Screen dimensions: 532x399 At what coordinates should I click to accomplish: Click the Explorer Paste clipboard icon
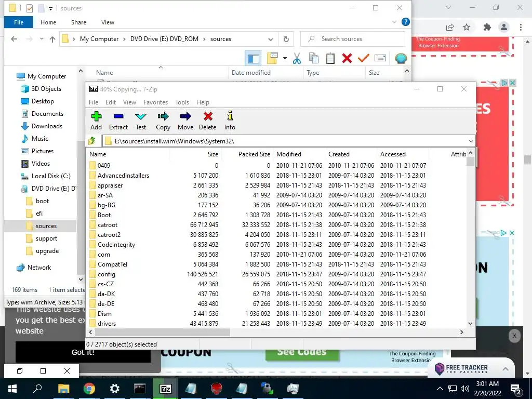point(330,58)
